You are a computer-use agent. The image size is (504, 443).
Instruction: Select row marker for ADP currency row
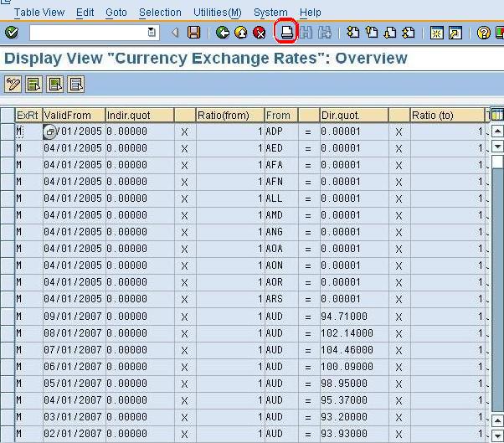point(8,131)
